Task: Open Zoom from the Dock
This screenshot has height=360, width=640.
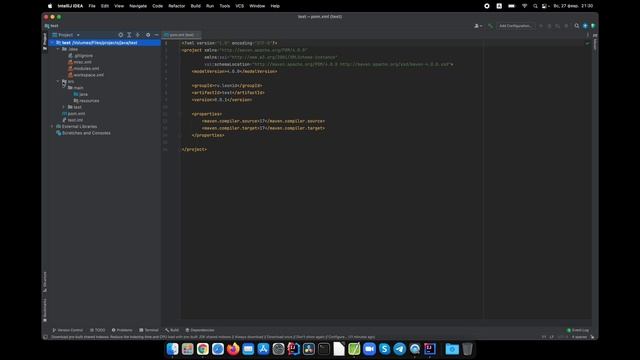Action: (x=369, y=349)
